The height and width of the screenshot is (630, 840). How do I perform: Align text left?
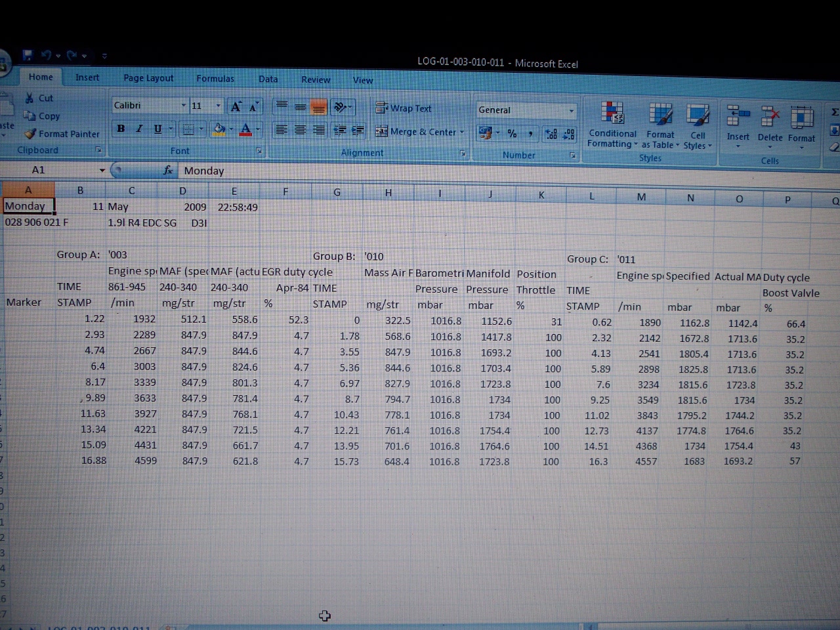point(282,130)
